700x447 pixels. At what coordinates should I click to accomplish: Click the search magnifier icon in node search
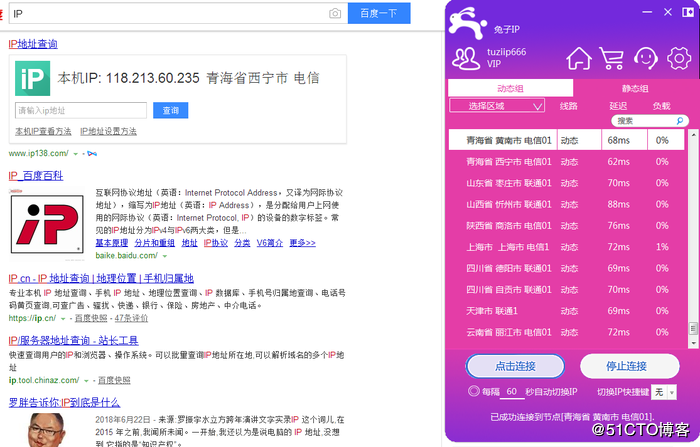pyautogui.click(x=679, y=121)
